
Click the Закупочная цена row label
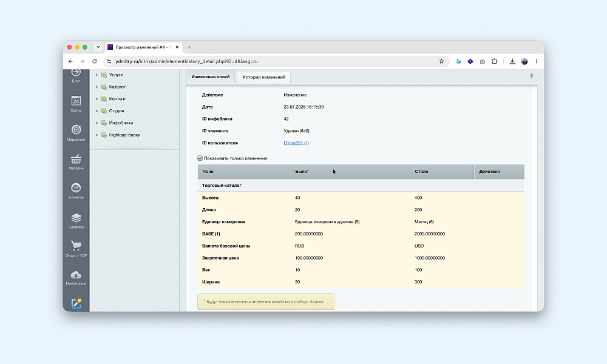(220, 258)
